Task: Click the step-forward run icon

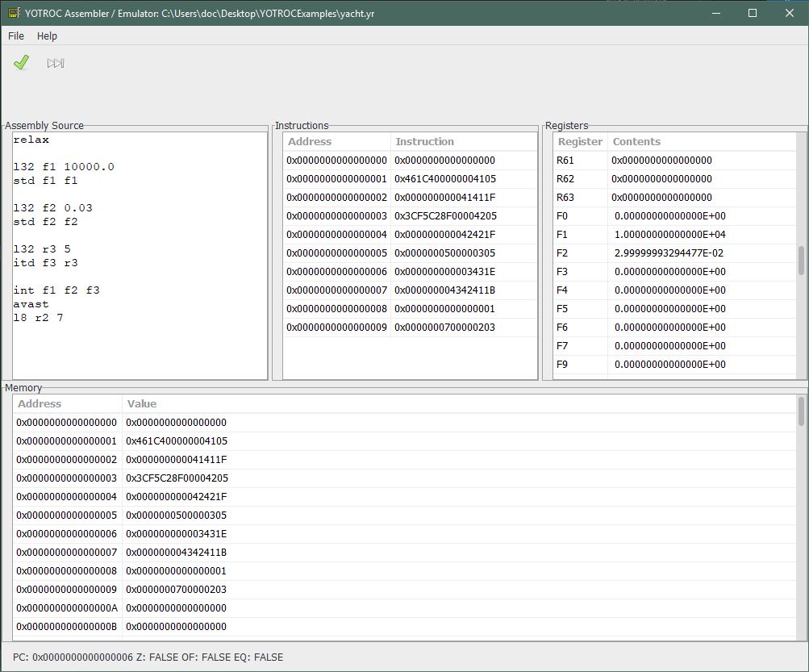Action: click(x=55, y=64)
